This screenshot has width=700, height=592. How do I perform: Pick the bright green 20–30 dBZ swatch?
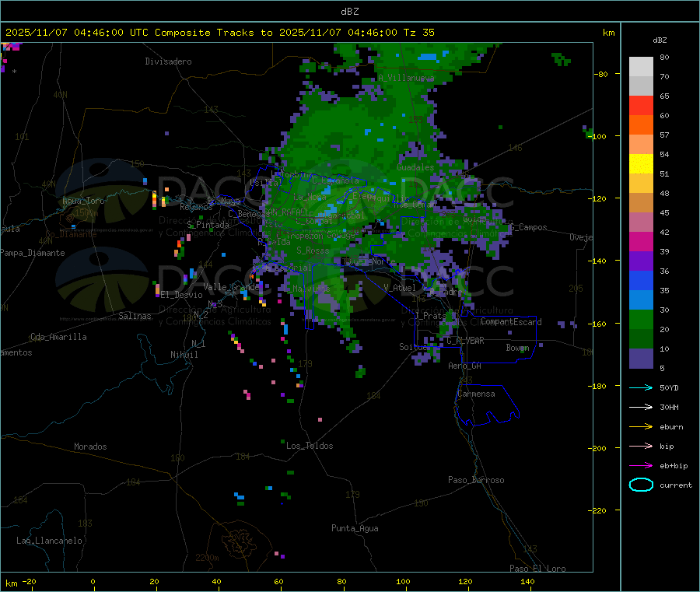coord(641,319)
